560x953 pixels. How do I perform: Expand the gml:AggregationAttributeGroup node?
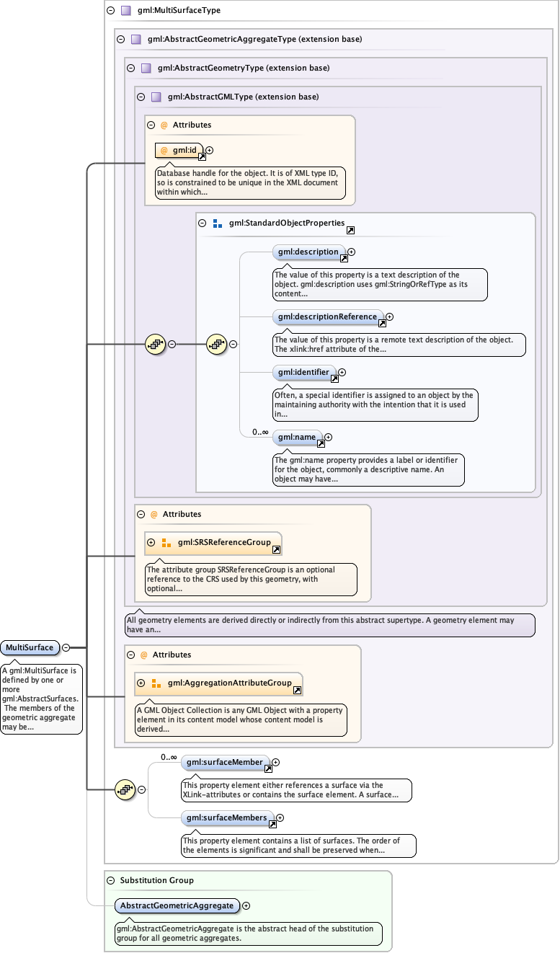click(141, 683)
